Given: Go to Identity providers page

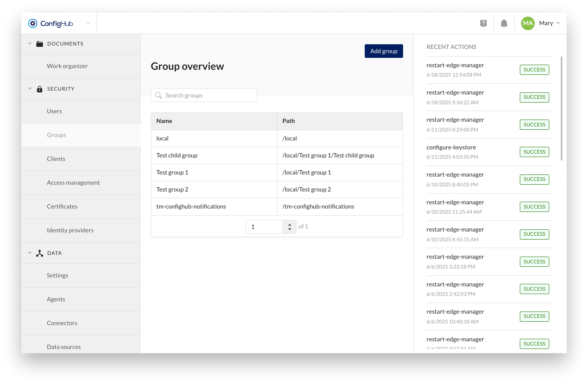Looking at the screenshot, I should 70,230.
